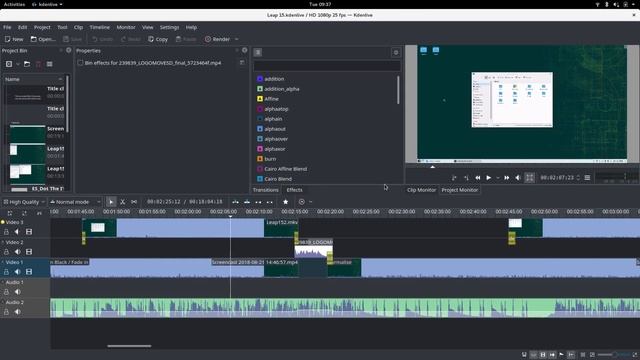Screen dimensions: 640x360
Task: Click New project toolbar button
Action: pyautogui.click(x=14, y=39)
